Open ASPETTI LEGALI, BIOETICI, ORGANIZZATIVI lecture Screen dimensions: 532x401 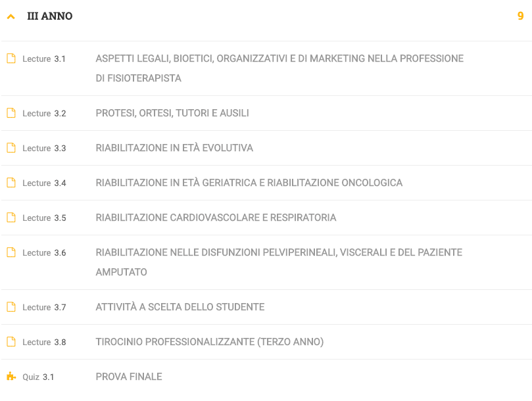pos(279,68)
